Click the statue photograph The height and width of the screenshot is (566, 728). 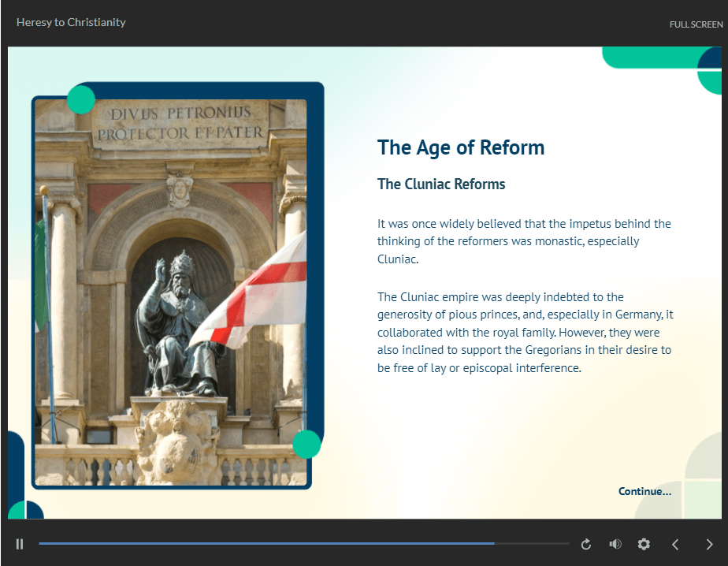171,292
